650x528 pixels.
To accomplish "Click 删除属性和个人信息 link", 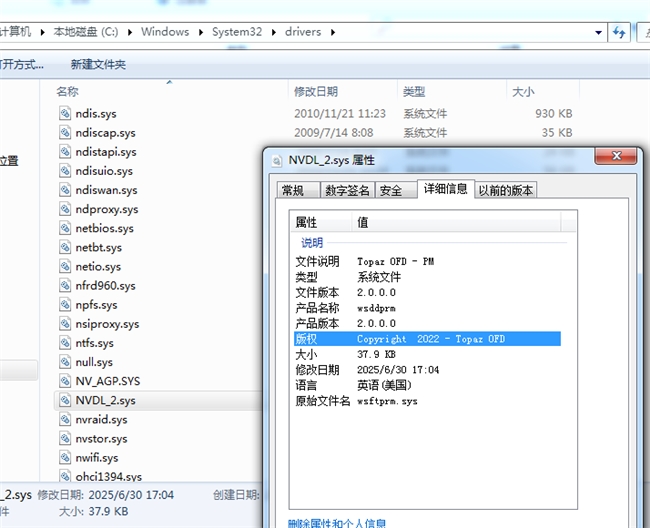I will pos(337,523).
